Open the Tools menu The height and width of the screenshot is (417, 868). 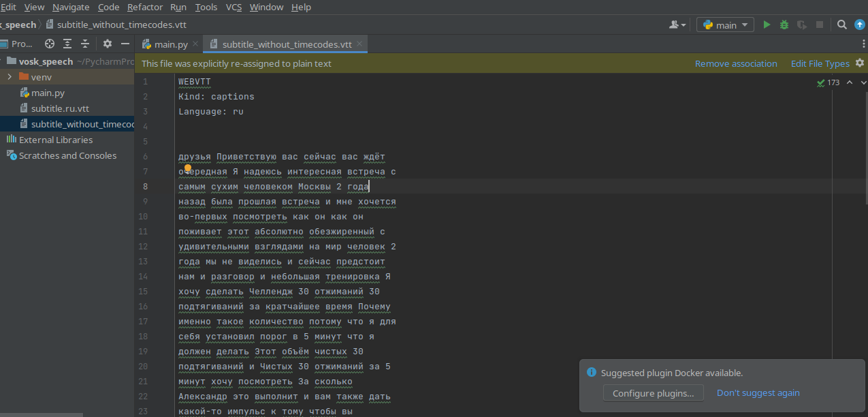[206, 7]
